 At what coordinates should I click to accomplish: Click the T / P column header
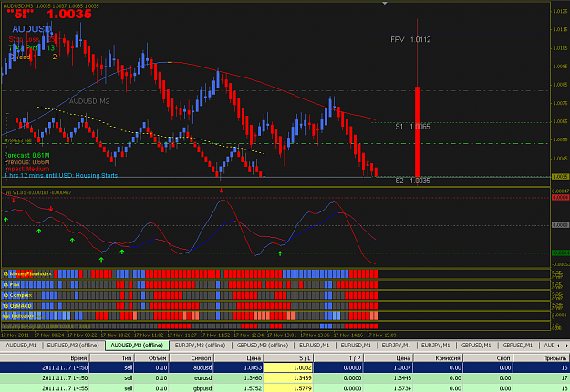338,358
